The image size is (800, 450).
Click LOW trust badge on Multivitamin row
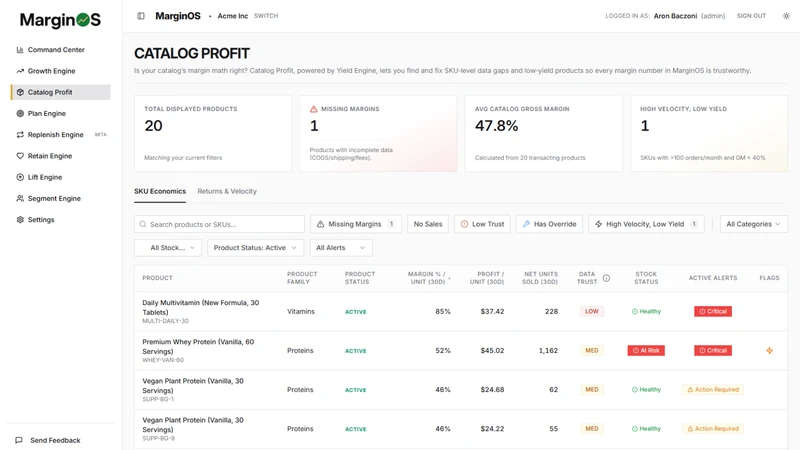click(x=592, y=311)
